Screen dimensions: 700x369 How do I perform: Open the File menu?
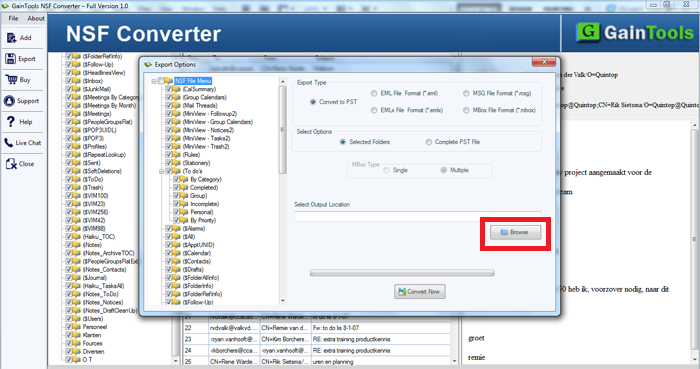coord(13,18)
